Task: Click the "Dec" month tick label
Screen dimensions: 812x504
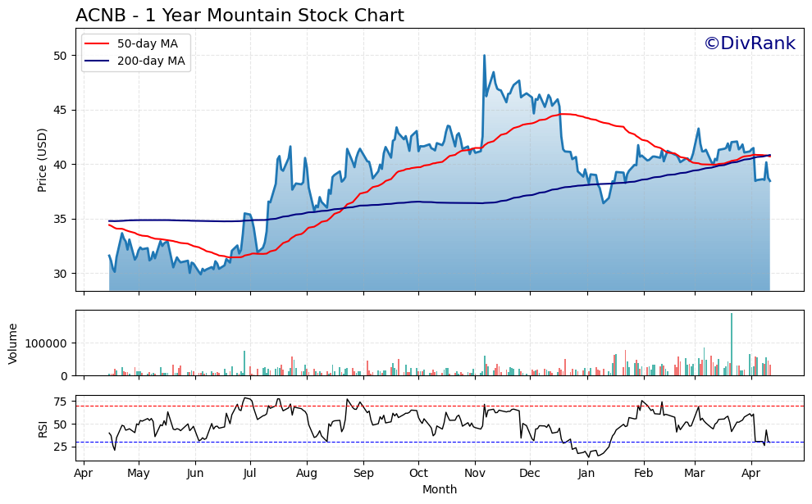Action: click(x=530, y=473)
